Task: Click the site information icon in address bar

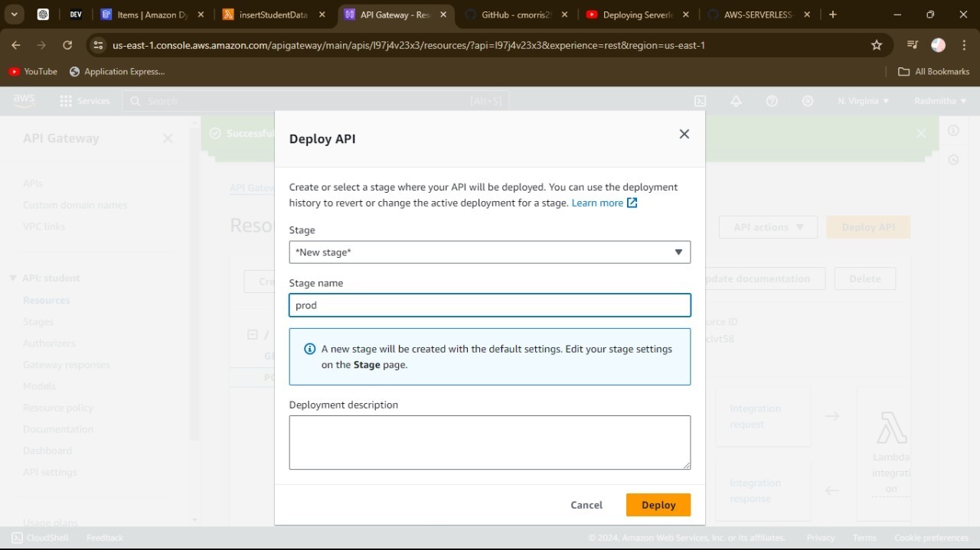Action: click(x=98, y=45)
